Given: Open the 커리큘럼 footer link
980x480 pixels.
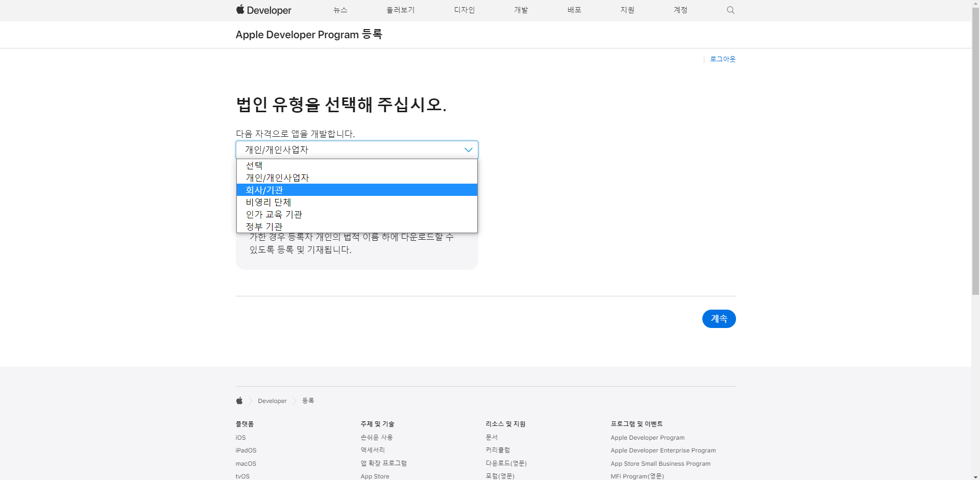Looking at the screenshot, I should click(x=498, y=450).
